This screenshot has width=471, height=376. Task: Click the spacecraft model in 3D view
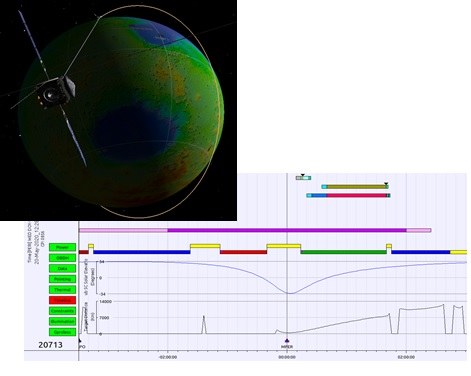pos(57,92)
